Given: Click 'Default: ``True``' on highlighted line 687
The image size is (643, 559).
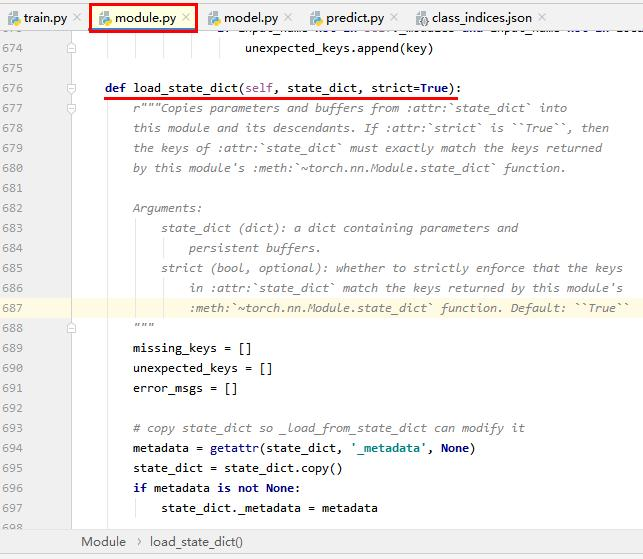Looking at the screenshot, I should tap(570, 308).
